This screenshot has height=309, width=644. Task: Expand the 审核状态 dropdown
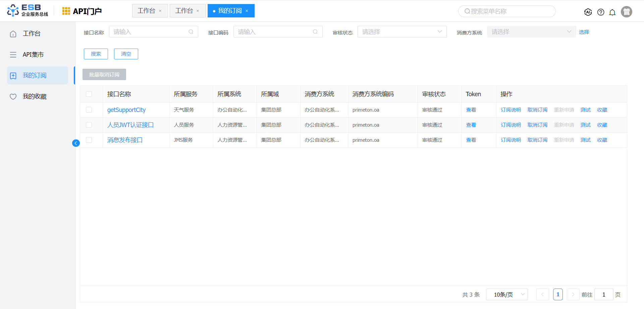click(x=402, y=32)
